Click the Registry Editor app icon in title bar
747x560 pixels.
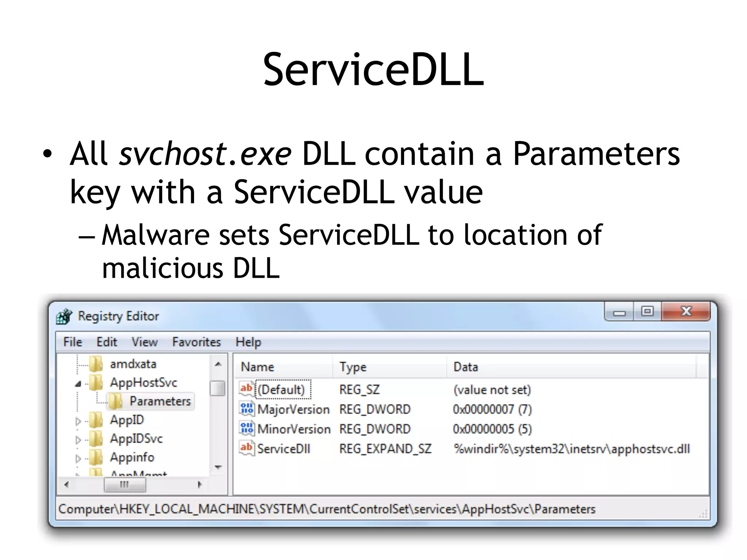[64, 316]
